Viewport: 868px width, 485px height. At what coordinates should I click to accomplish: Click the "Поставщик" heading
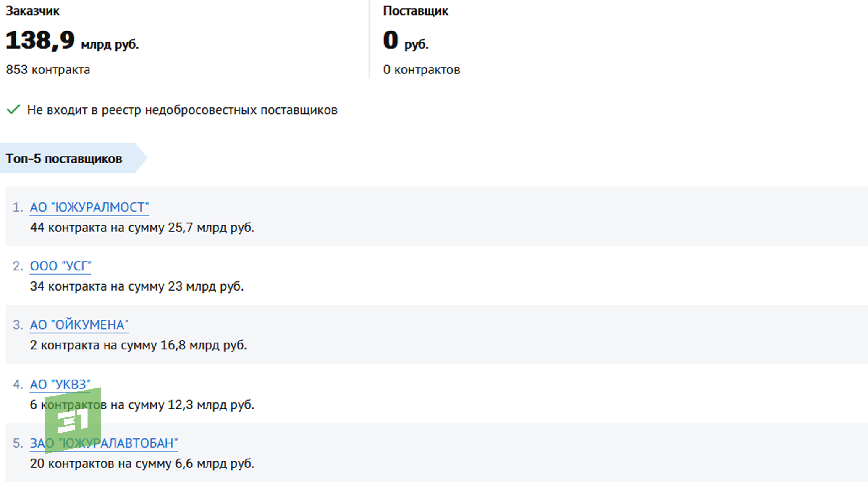[x=415, y=11]
